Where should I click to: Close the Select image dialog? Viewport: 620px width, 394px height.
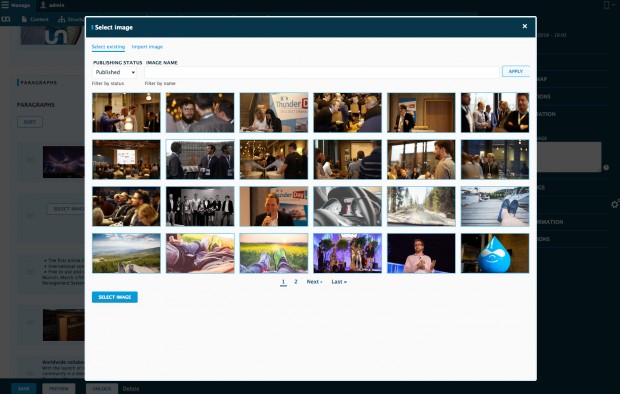tap(524, 26)
